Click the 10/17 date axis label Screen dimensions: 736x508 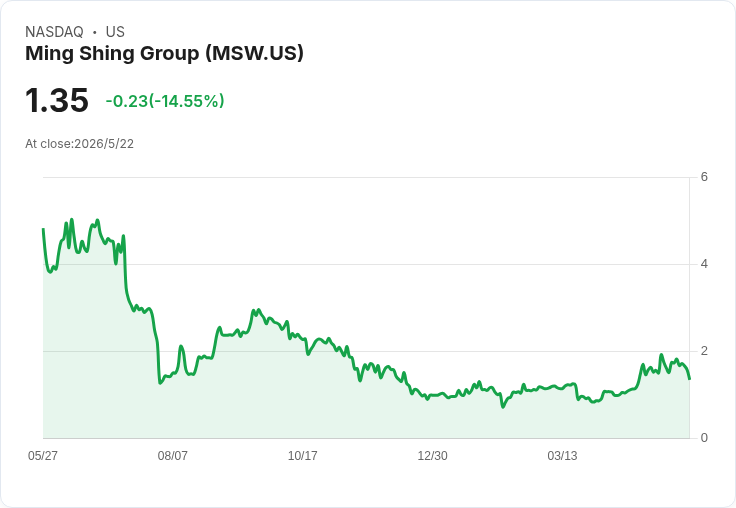point(302,456)
